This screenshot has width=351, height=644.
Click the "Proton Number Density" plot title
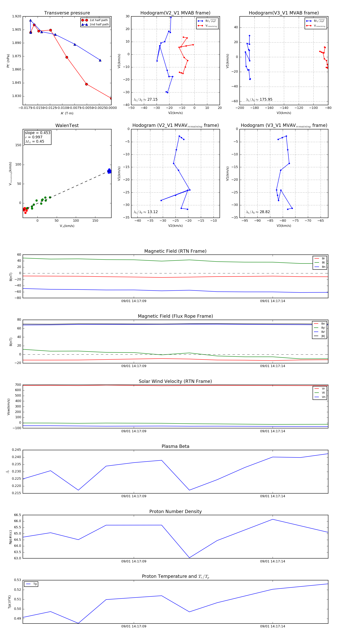click(x=175, y=511)
